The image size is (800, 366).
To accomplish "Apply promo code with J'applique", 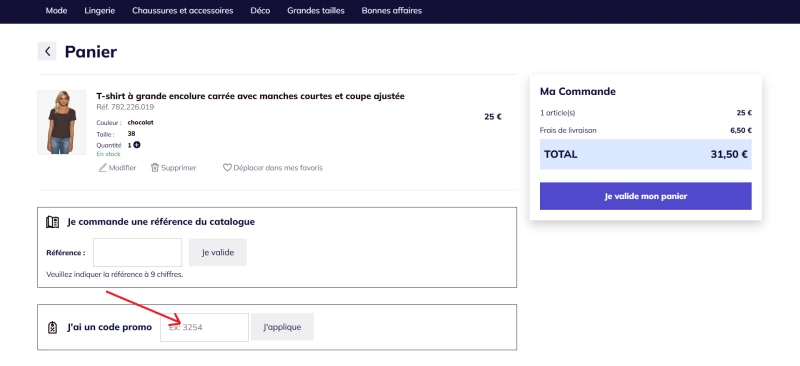I will [x=282, y=327].
